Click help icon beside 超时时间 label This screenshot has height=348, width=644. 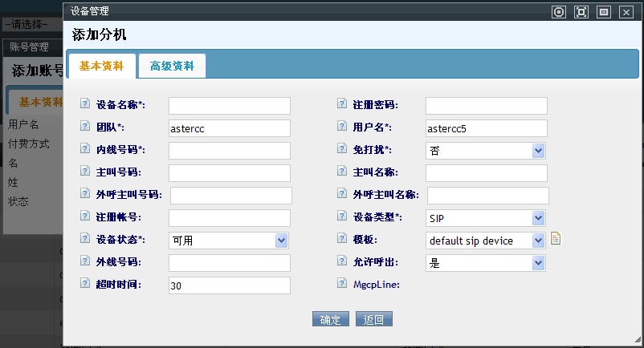[x=86, y=284]
